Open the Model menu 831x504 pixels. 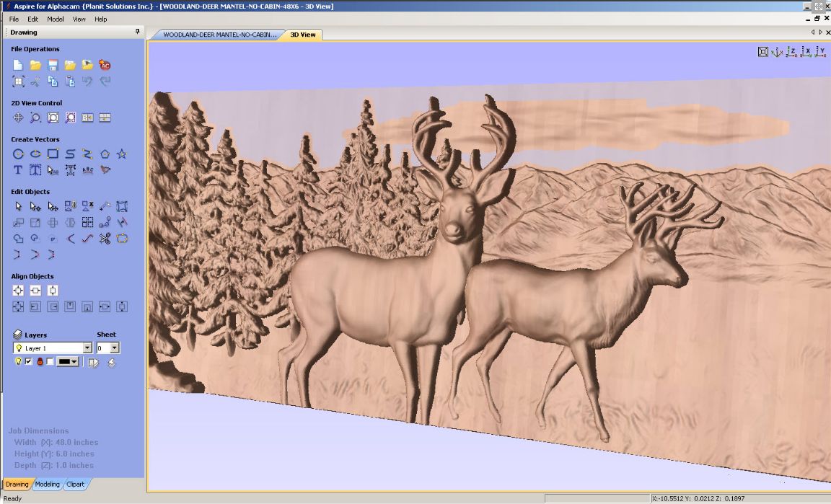[55, 19]
